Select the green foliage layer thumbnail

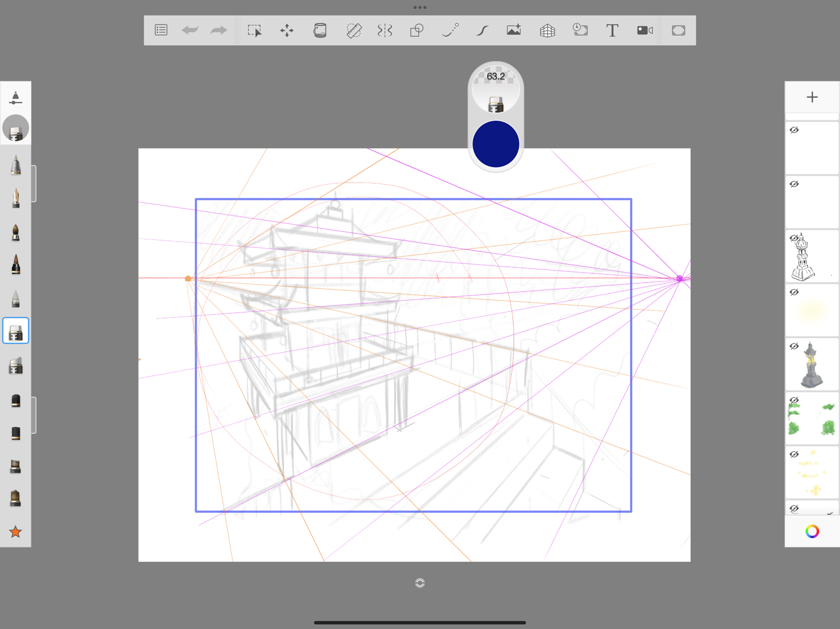pos(812,419)
